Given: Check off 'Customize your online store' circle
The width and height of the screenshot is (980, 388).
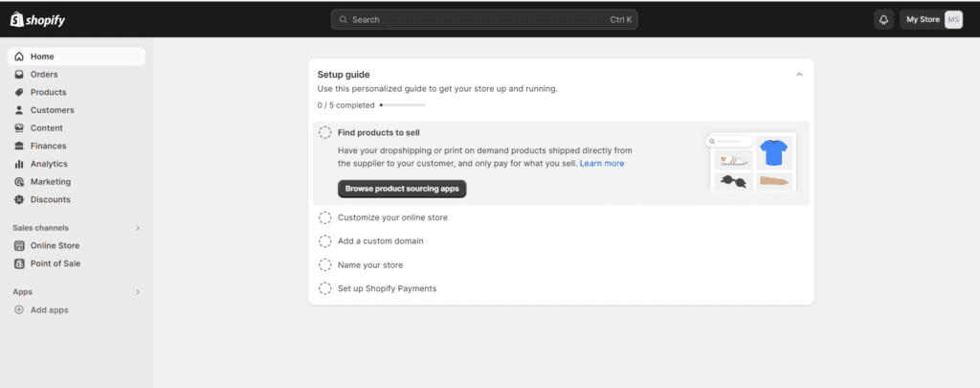Looking at the screenshot, I should [325, 217].
